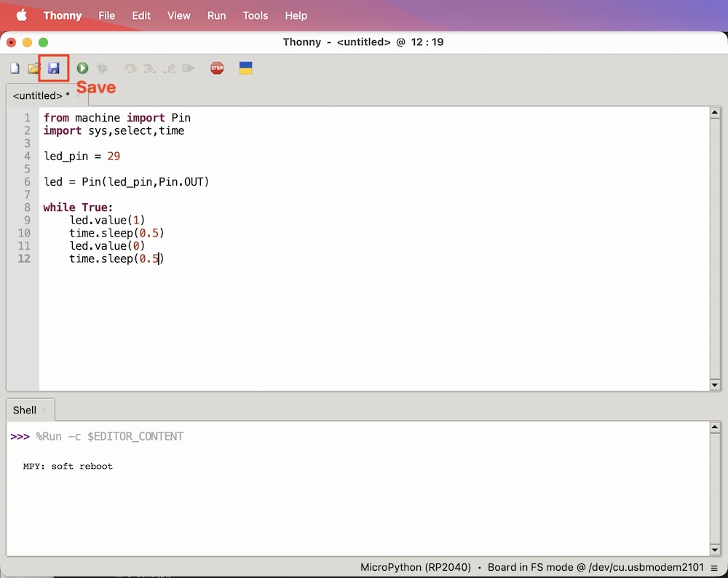
Task: Save the script with the floppy icon
Action: [53, 68]
